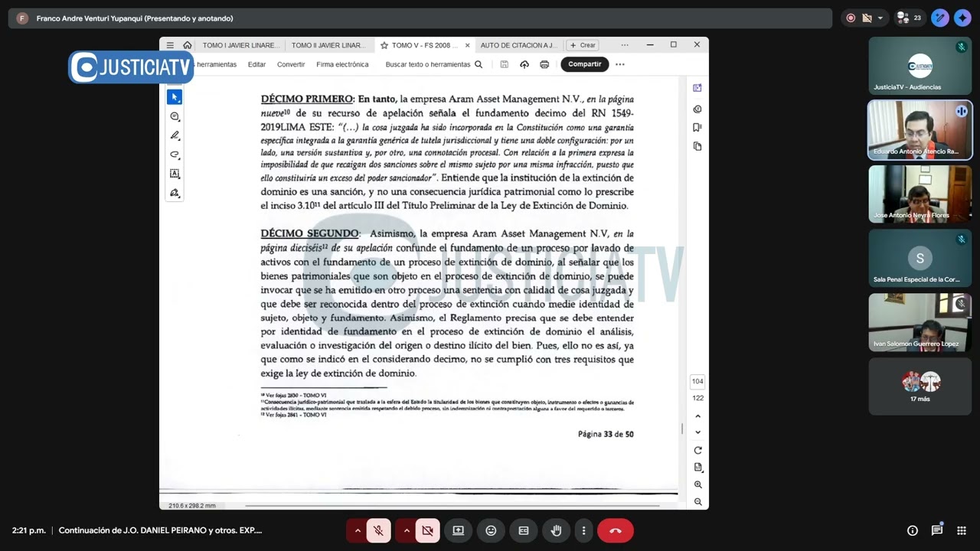Open the AI assistant panel icon
Screen dimensions: 980x551
[697, 88]
